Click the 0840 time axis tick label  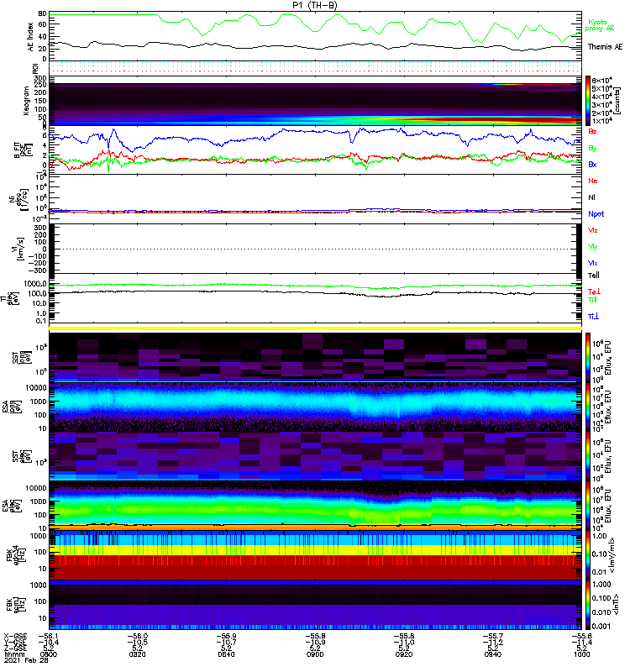tap(226, 654)
